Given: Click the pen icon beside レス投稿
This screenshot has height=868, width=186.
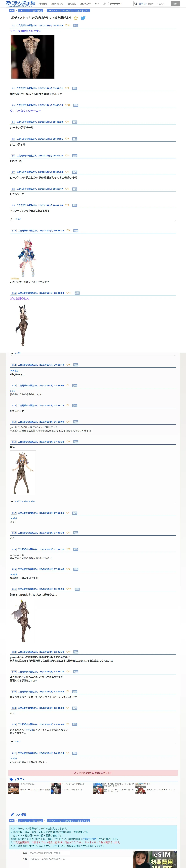Looking at the screenshot, I should point(12,814).
